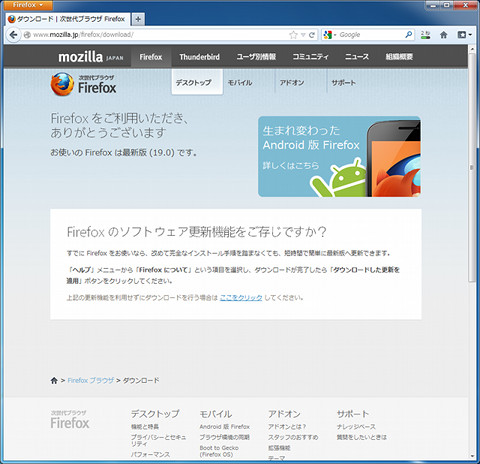
Task: Go back using the back arrow button
Action: [x=13, y=35]
